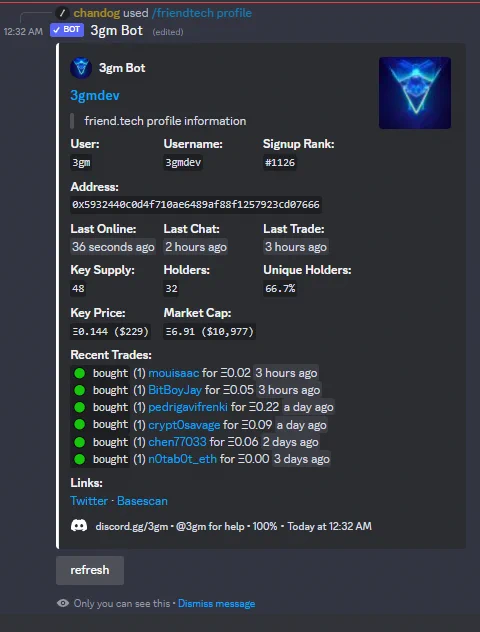This screenshot has width=480, height=632.
Task: Click the '3 days ago' time on n0tab0t_eth trade
Action: (302, 459)
